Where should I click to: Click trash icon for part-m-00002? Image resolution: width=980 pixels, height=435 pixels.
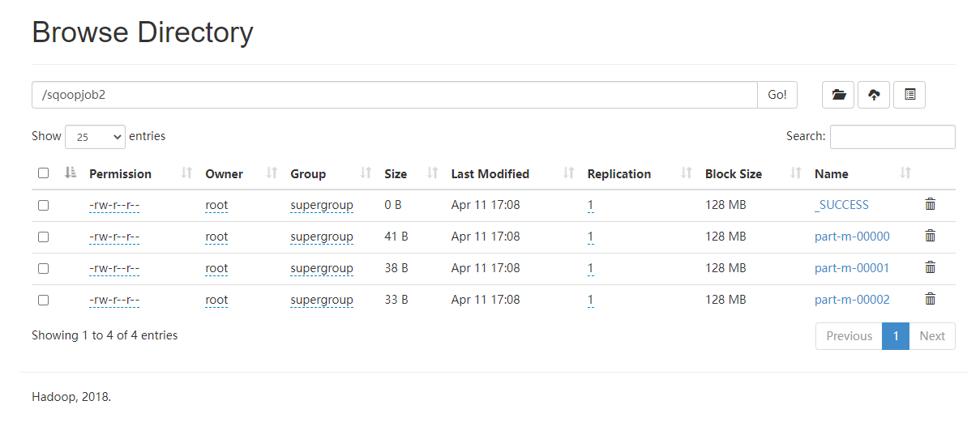click(x=930, y=300)
